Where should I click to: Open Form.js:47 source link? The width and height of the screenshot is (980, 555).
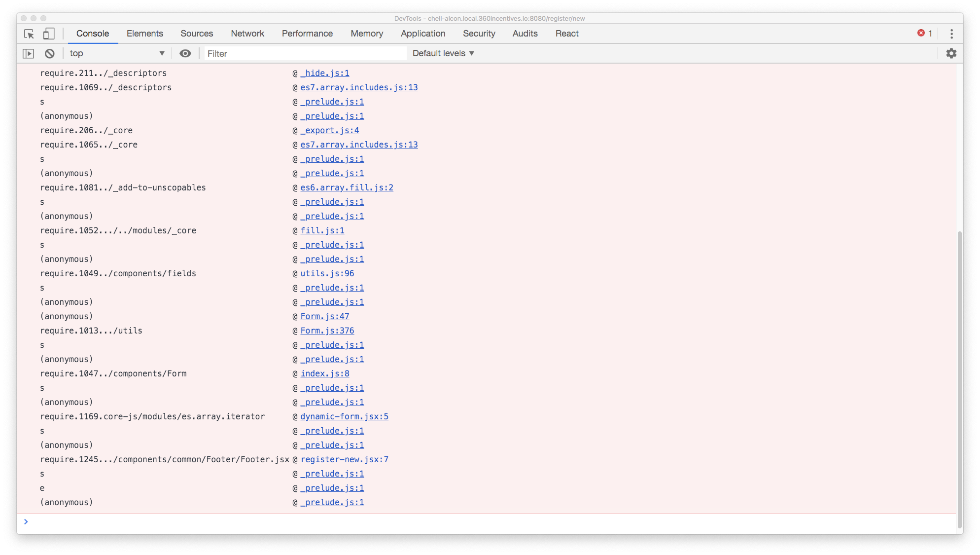point(324,316)
